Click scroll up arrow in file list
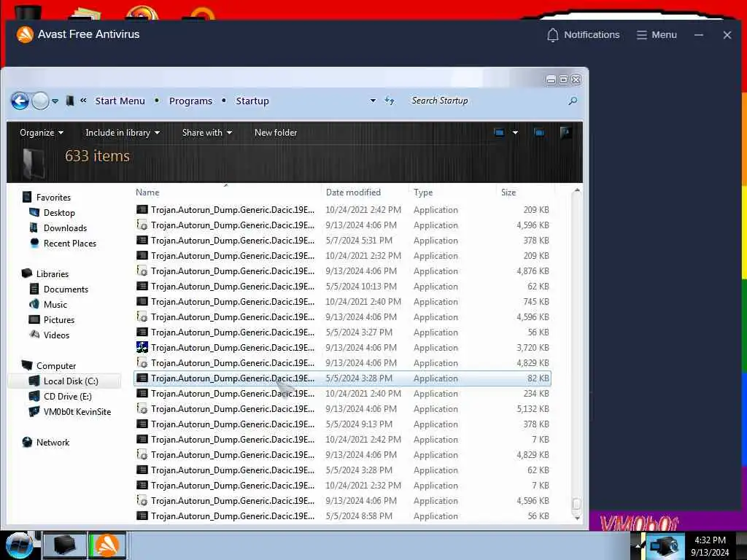Screen dimensions: 747x560 pyautogui.click(x=577, y=190)
